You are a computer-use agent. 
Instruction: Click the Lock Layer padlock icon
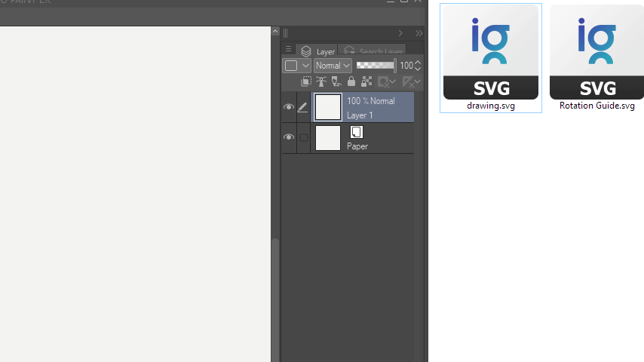pyautogui.click(x=351, y=81)
